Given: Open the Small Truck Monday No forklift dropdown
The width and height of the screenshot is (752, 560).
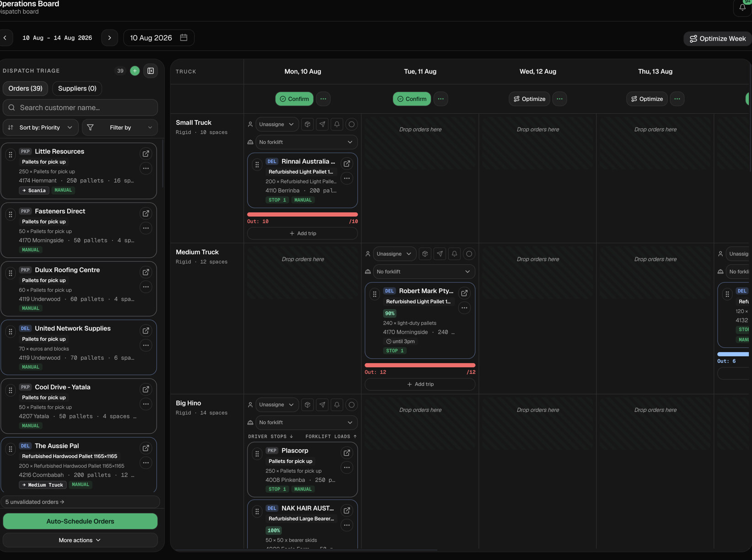Looking at the screenshot, I should [306, 142].
